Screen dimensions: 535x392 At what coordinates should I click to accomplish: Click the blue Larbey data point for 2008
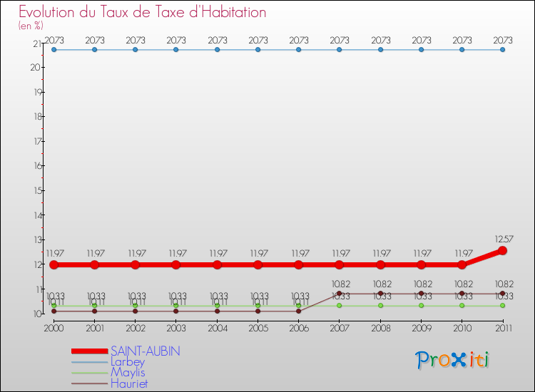[380, 50]
